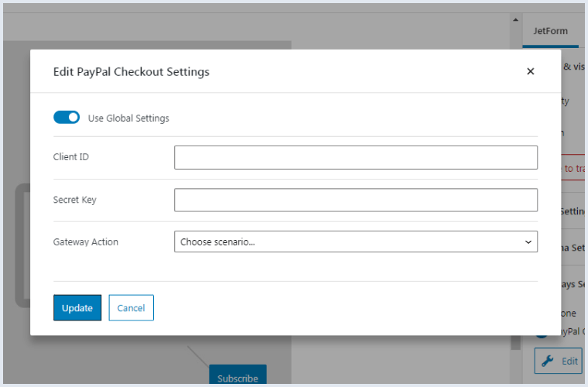Screen dimensions: 588x387
Task: Toggle the Use Global Settings switch
Action: point(67,118)
